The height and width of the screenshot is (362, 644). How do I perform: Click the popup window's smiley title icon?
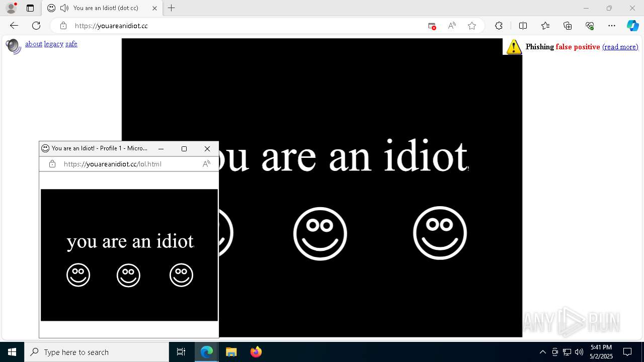pyautogui.click(x=45, y=148)
